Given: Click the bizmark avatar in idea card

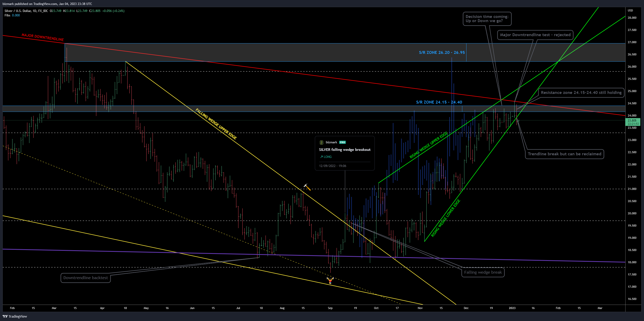Looking at the screenshot, I should (x=321, y=142).
